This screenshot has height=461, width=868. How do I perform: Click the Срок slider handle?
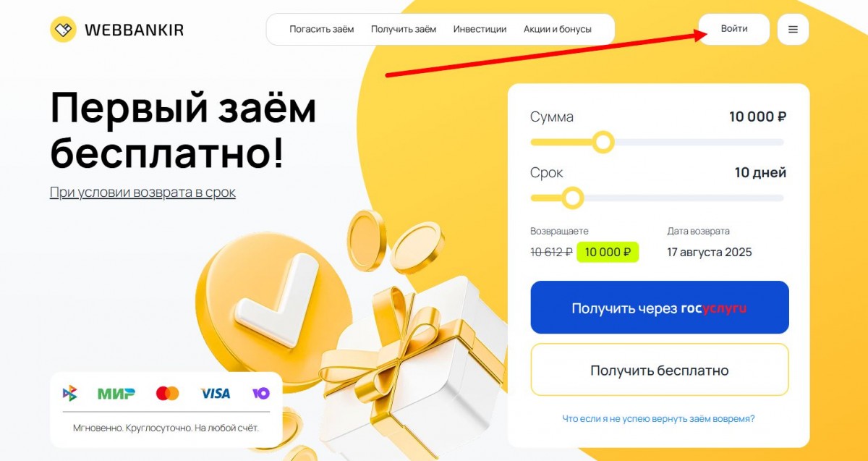tap(573, 198)
